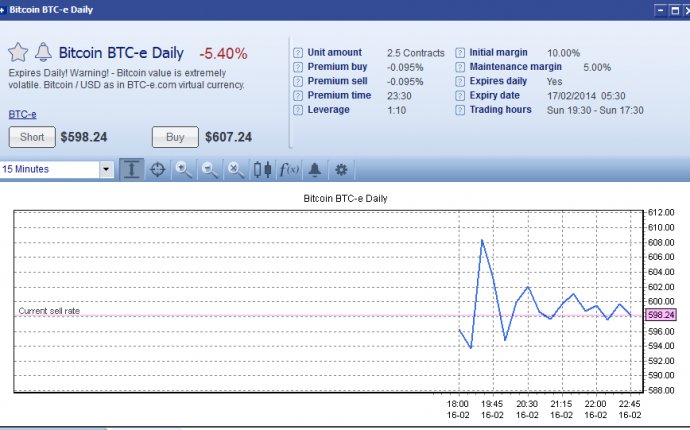Minimize the Bitcoin BTC-e Daily window
Screen dimensions: 690x430
[x=661, y=10]
